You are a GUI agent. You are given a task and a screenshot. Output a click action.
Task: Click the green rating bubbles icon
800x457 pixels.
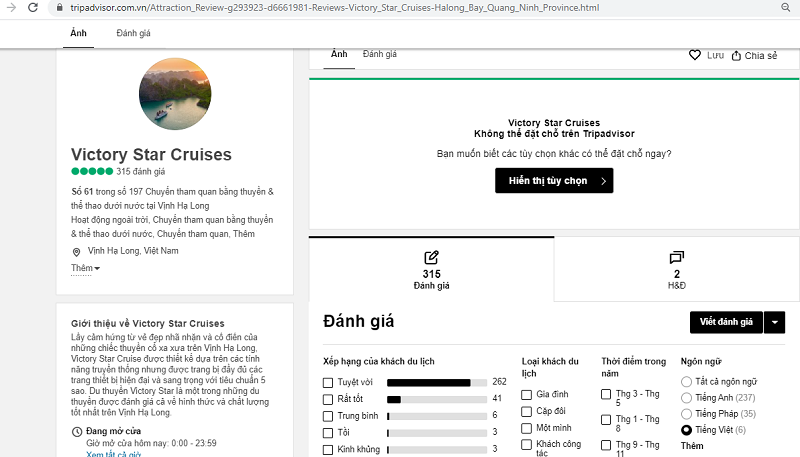pos(92,172)
